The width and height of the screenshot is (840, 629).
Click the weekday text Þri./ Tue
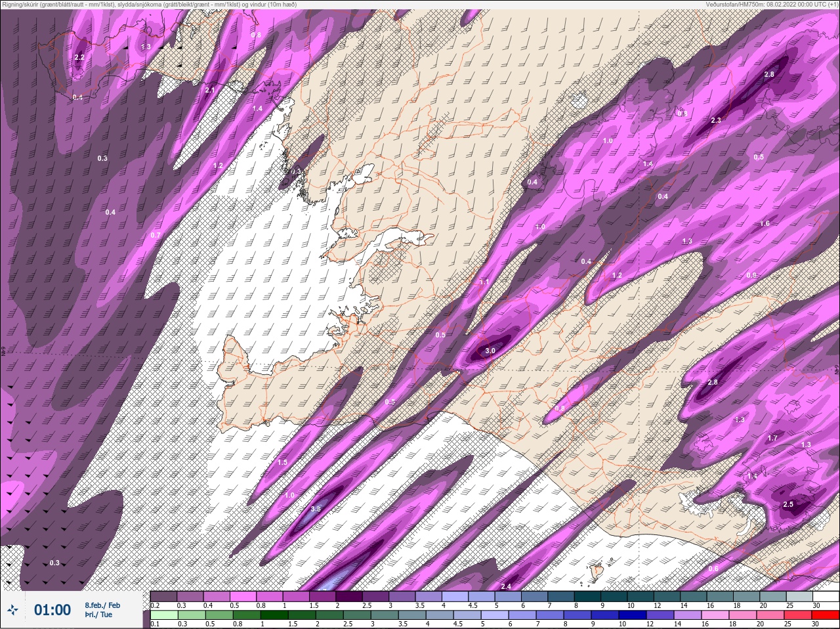coord(98,615)
